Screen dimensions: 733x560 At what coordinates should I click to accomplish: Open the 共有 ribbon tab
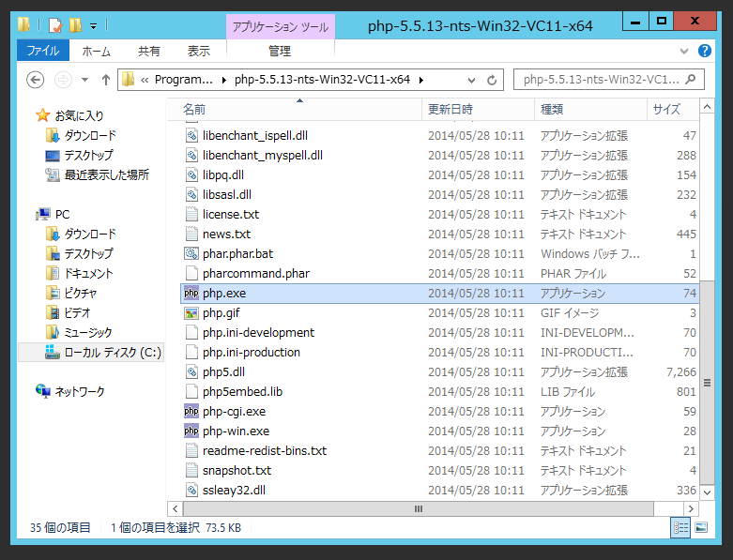click(x=149, y=51)
